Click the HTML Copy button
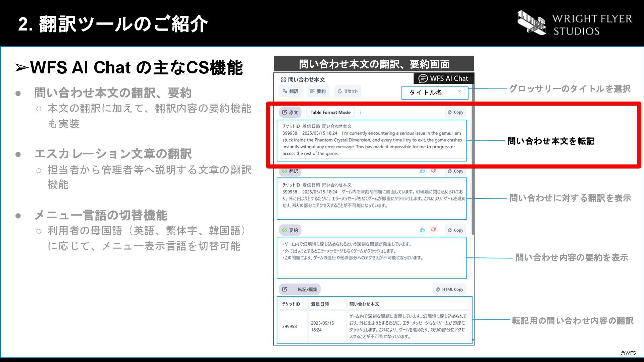This screenshot has width=644, height=362. tap(449, 289)
